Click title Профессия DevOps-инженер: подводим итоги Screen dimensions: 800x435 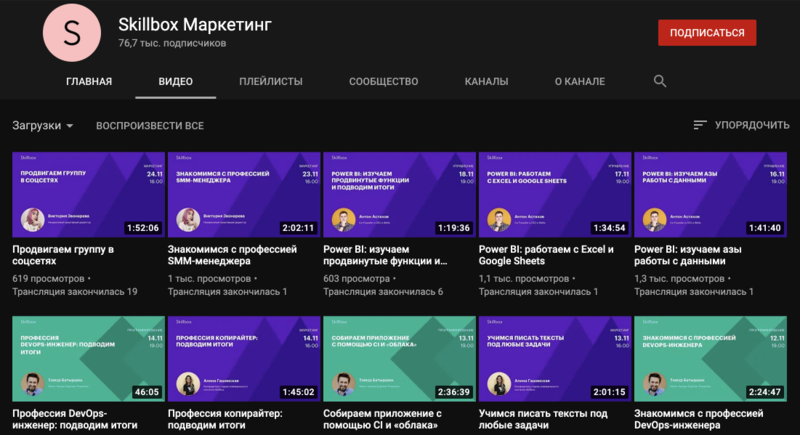pyautogui.click(x=75, y=419)
